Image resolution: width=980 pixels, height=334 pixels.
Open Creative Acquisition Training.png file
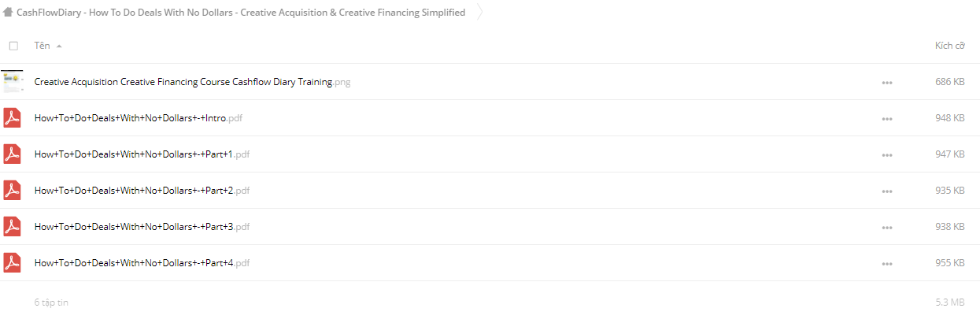pyautogui.click(x=192, y=82)
